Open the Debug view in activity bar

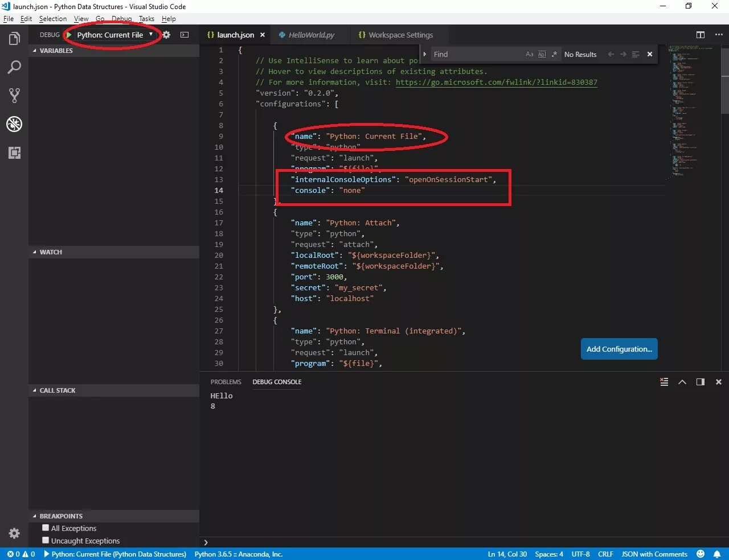14,124
